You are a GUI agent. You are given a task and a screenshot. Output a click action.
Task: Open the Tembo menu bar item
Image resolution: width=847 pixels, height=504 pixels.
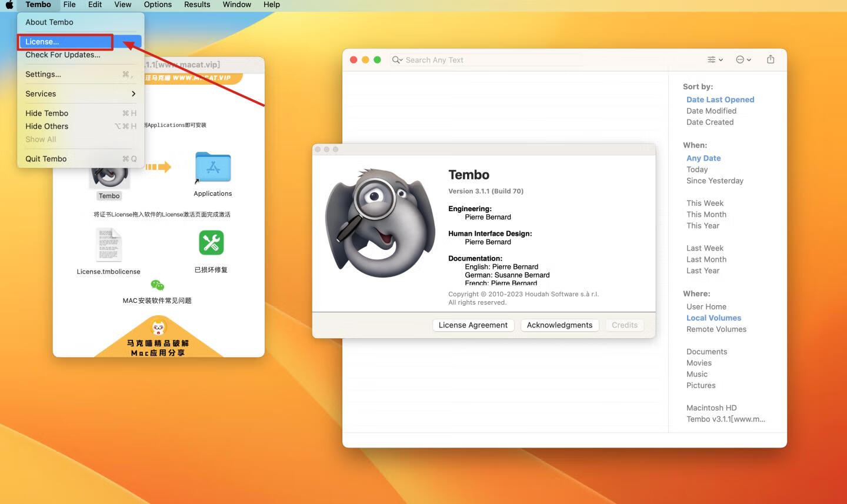38,5
